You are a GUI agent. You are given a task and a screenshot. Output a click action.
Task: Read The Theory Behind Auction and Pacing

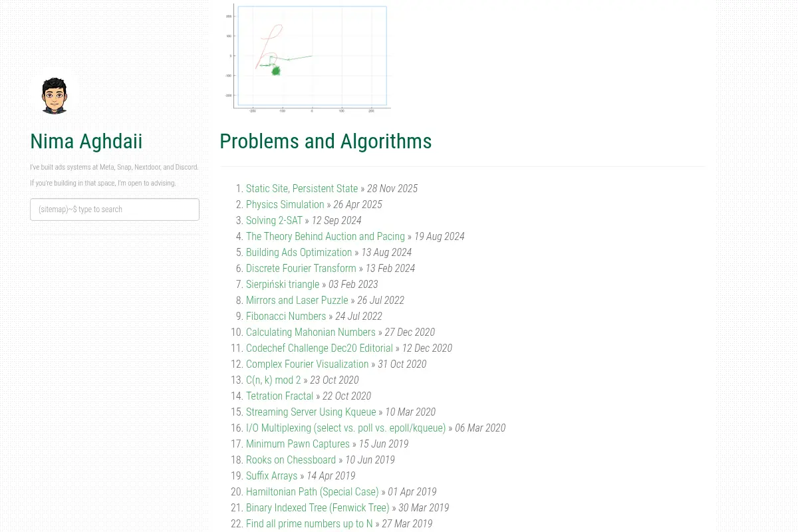tap(325, 237)
